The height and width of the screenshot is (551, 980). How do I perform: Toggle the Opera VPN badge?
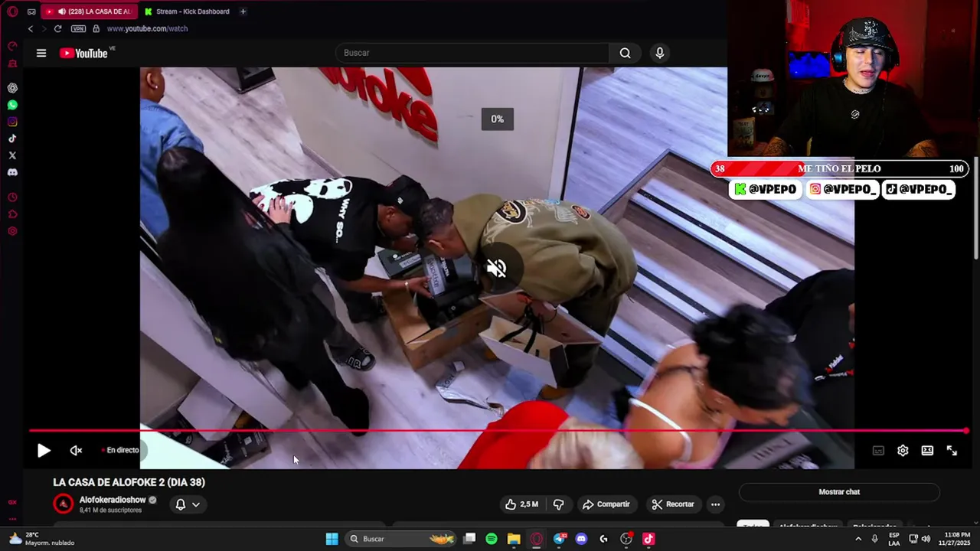click(x=78, y=28)
